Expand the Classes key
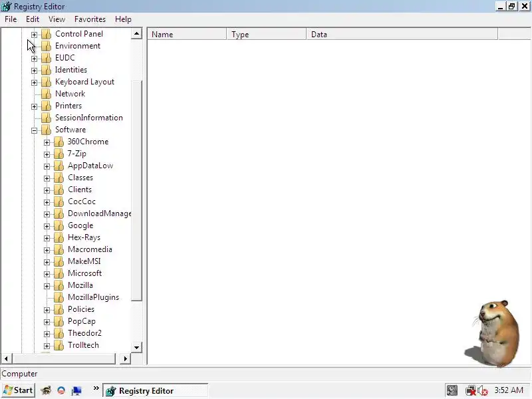Screen dimensions: 532x399 pos(47,178)
